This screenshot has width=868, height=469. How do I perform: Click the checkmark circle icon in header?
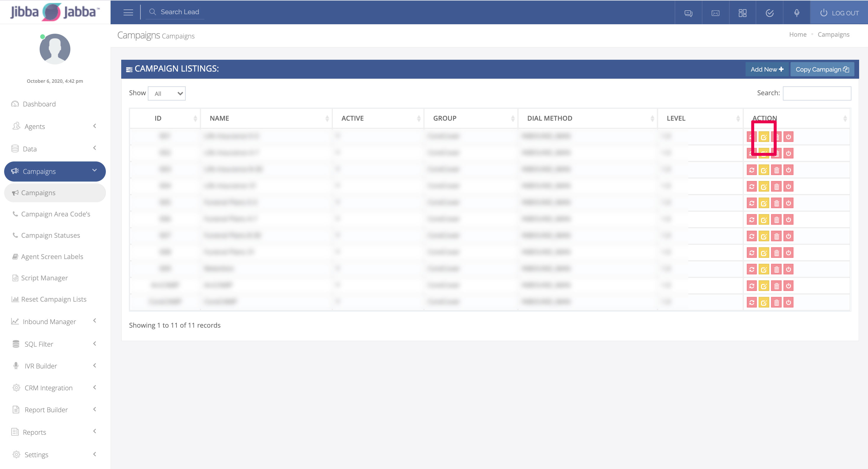point(769,13)
